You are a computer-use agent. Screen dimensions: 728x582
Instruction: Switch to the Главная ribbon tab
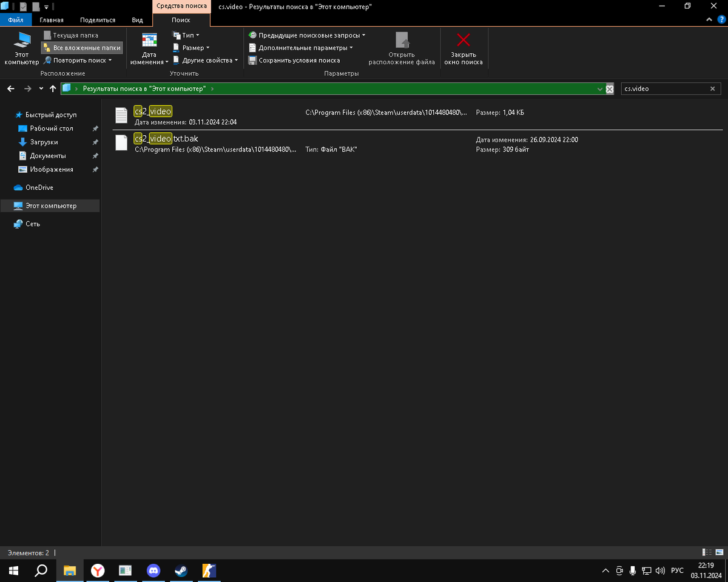click(x=52, y=20)
